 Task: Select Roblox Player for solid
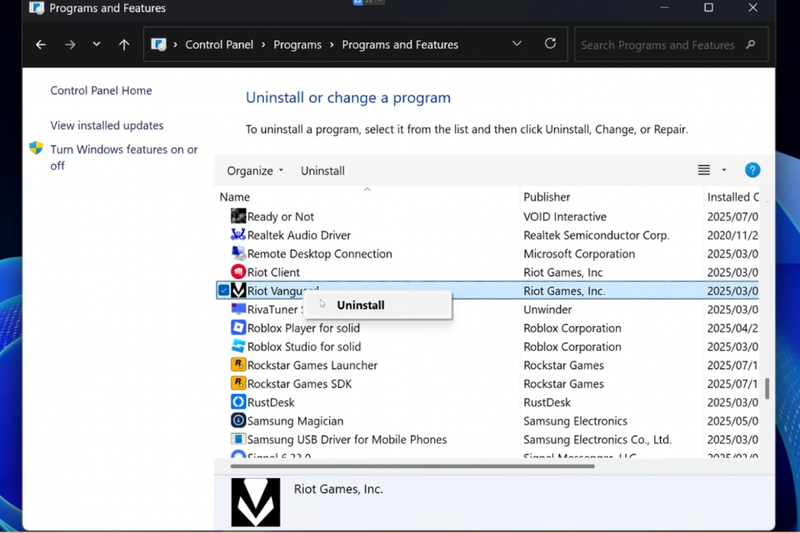pyautogui.click(x=304, y=328)
